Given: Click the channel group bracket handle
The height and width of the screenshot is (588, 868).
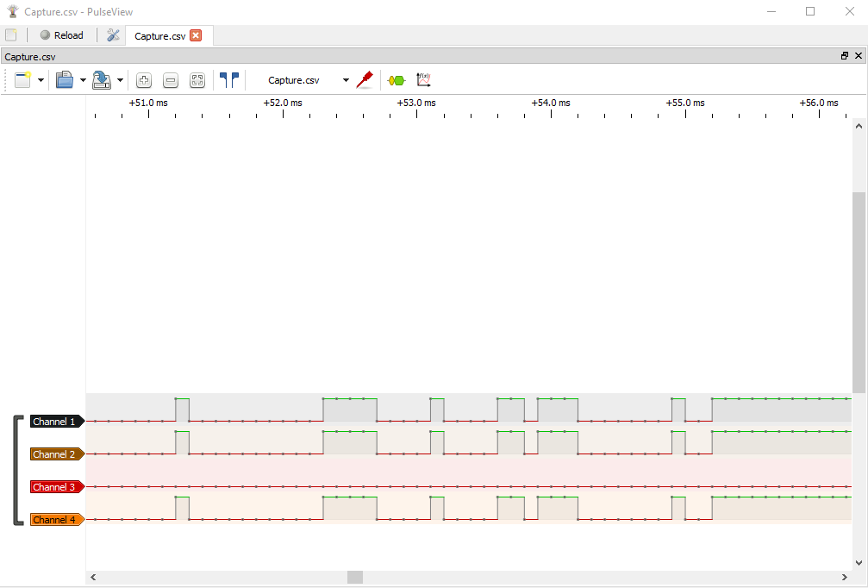Looking at the screenshot, I should point(18,470).
